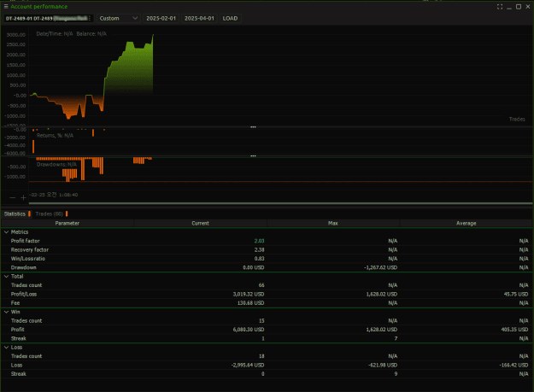Select Loss value -2,995.64 USD
The image size is (534, 392).
point(248,366)
